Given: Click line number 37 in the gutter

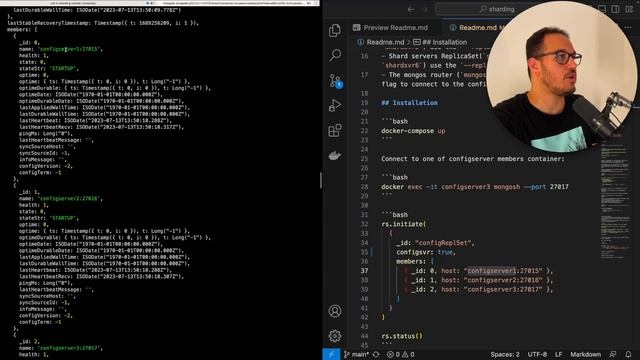Looking at the screenshot, I should pos(364,271).
